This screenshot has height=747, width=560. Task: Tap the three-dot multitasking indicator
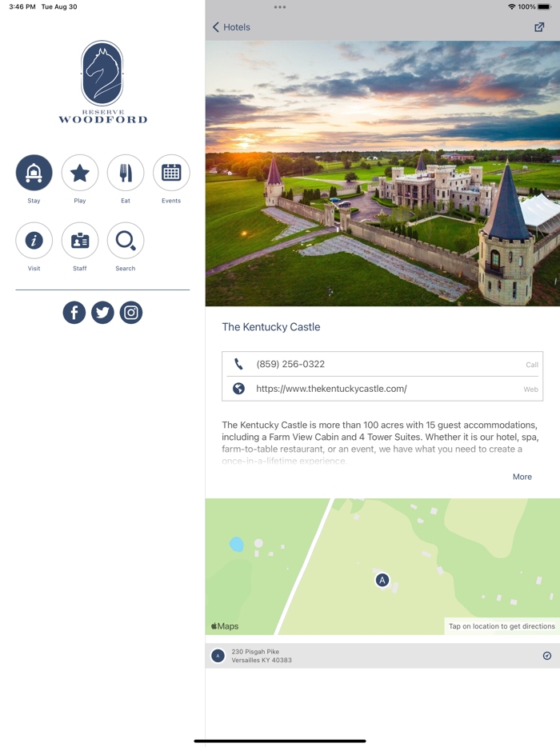280,7
